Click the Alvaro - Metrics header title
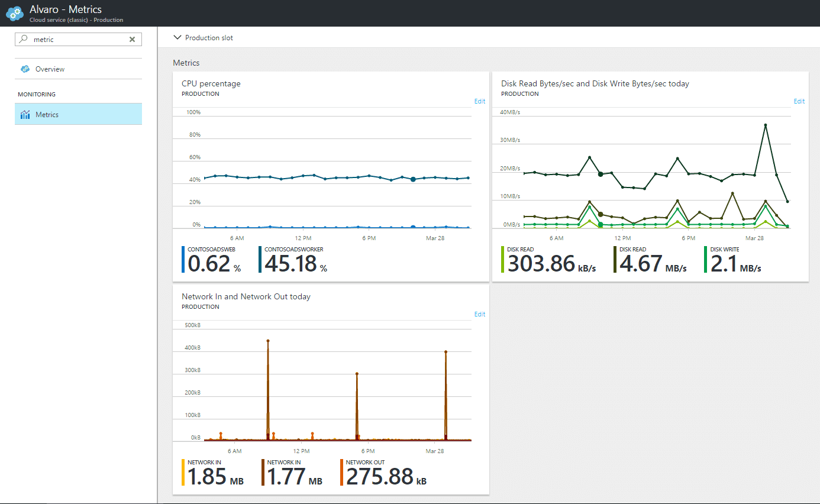 (66, 9)
